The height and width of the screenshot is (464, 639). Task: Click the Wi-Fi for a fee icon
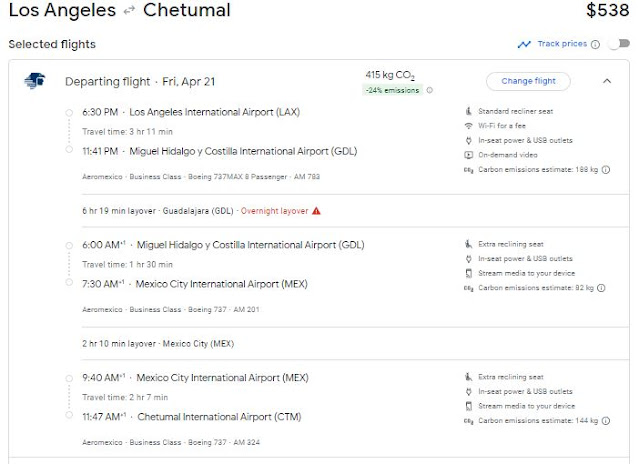(x=468, y=125)
